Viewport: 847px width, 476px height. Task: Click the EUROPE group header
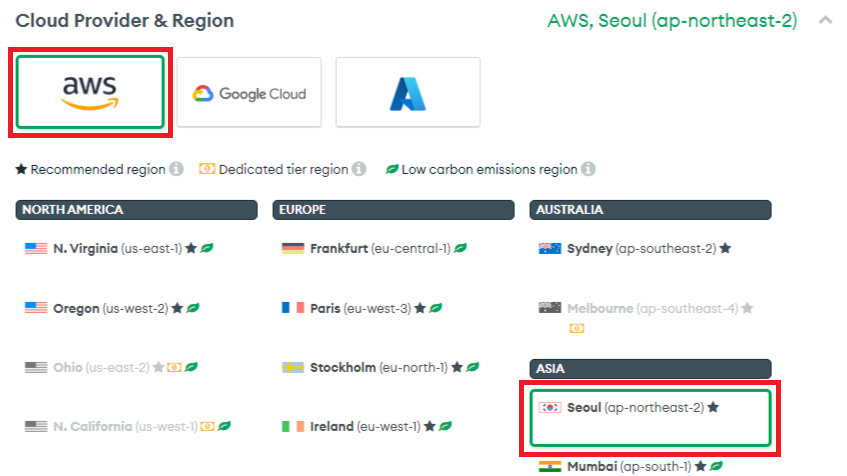(x=393, y=210)
